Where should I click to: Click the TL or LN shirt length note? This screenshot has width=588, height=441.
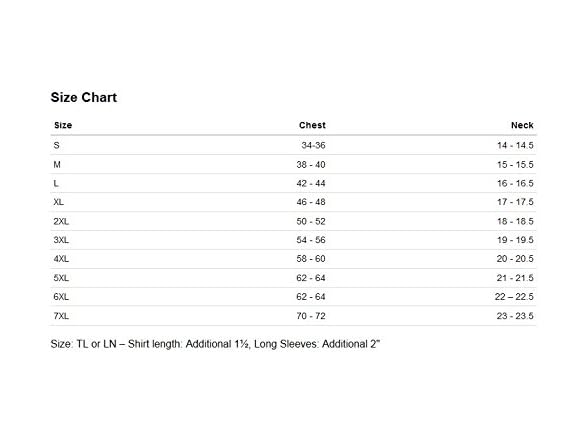click(x=215, y=344)
